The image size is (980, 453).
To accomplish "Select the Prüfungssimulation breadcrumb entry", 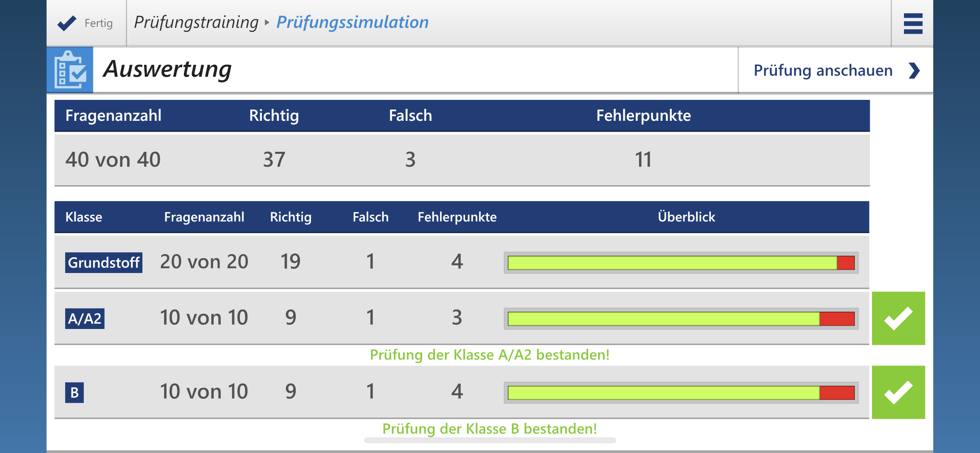I will pos(352,22).
